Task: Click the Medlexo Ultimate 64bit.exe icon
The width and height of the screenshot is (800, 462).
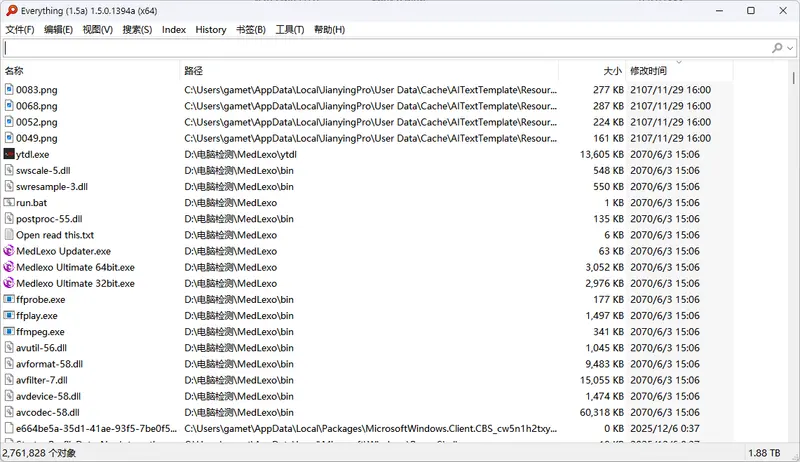Action: (x=9, y=267)
